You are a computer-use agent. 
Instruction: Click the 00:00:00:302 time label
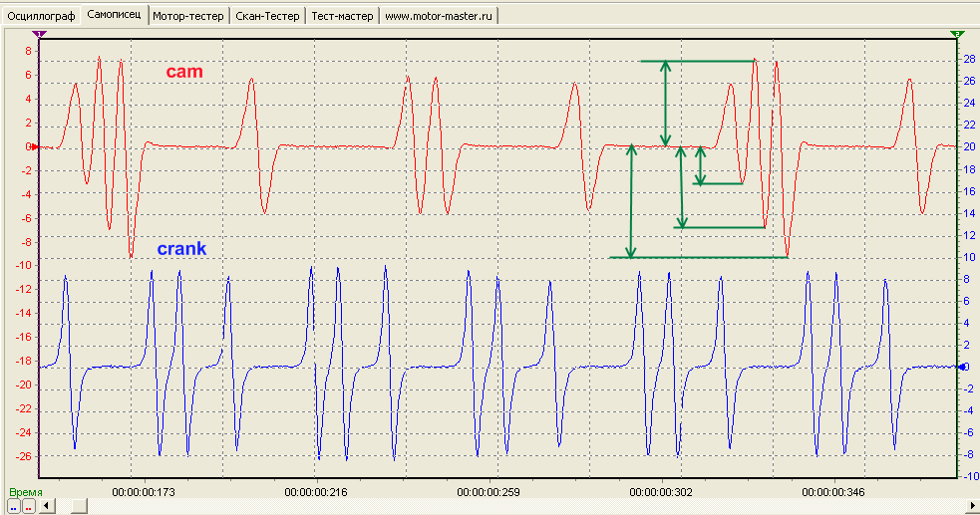click(661, 492)
